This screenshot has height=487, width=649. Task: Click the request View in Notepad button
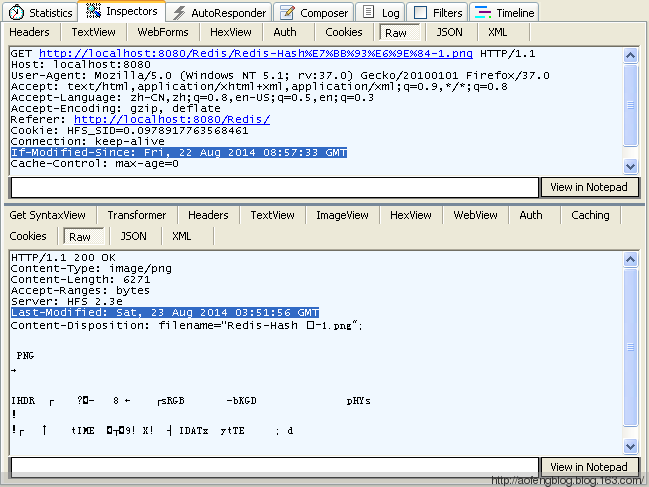[x=589, y=187]
